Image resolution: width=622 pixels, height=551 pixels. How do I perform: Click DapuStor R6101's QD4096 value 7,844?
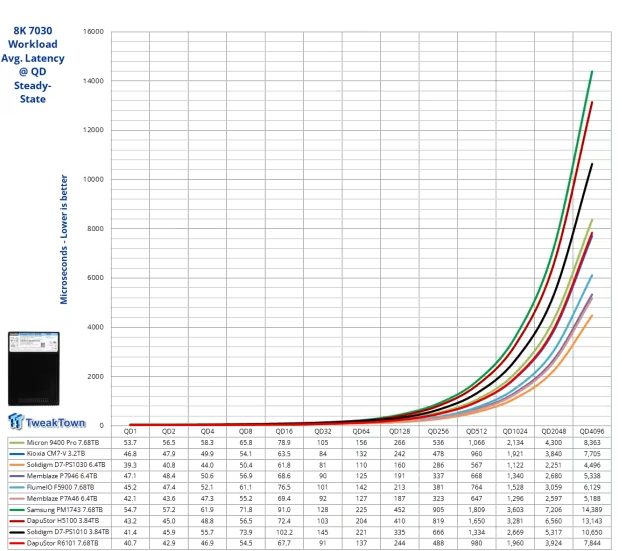click(x=592, y=543)
